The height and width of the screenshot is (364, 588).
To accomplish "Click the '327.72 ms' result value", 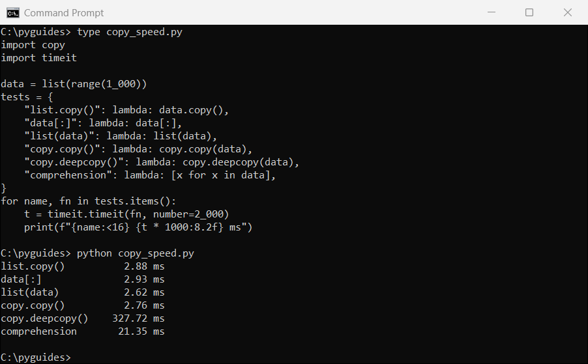I will coord(138,318).
